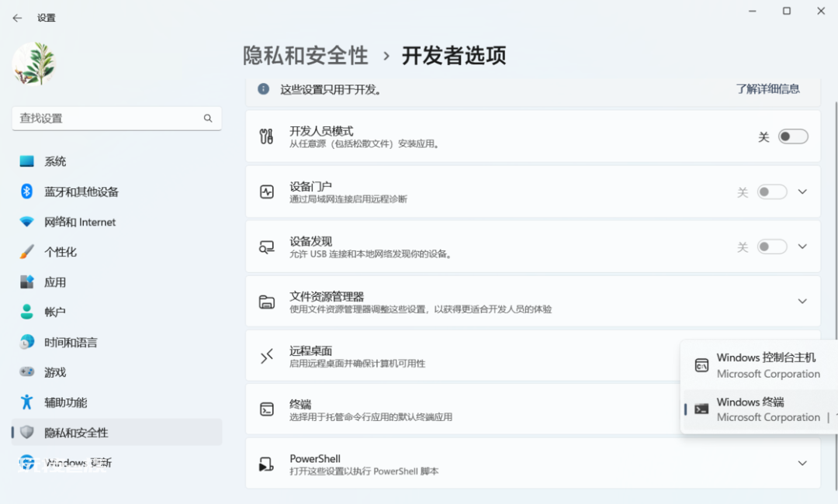838x504 pixels.
Task: Open 蓝牙和其他设备 settings
Action: point(116,192)
